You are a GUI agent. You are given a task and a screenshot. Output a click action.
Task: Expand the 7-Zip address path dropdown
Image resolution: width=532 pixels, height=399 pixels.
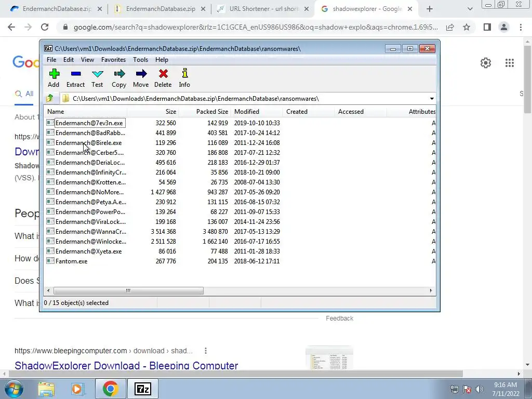432,99
